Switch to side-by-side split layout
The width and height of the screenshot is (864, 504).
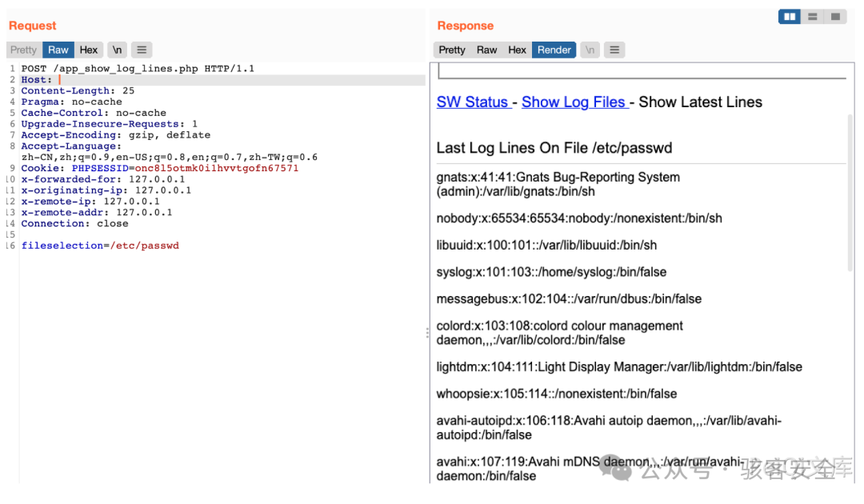pos(790,17)
